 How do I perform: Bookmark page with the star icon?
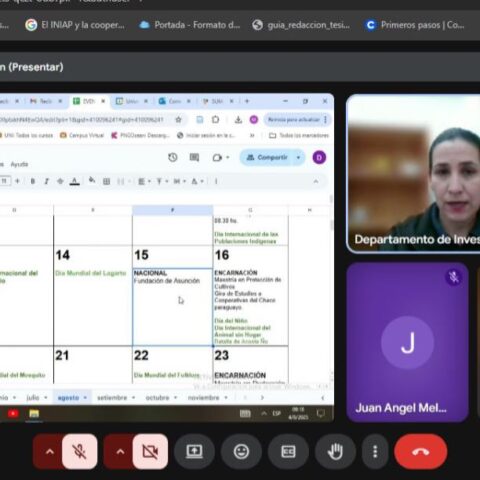point(179,120)
